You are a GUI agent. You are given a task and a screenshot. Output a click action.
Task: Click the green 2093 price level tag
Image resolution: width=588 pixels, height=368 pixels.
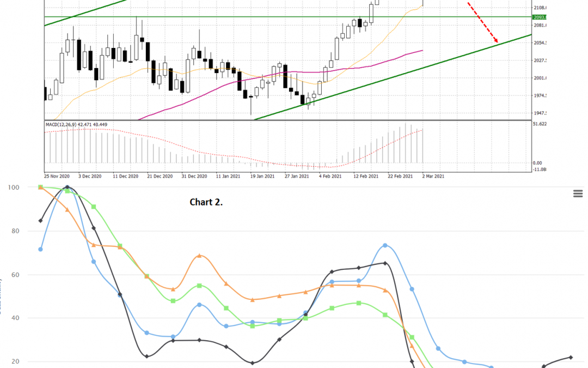click(x=540, y=17)
